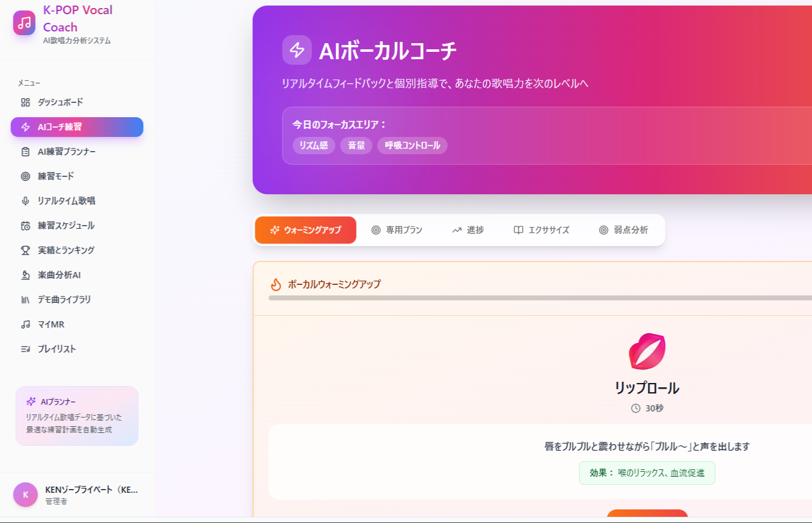This screenshot has height=523, width=812.
Task: Open デモ曲ライブラリ in the sidebar
Action: pos(64,300)
